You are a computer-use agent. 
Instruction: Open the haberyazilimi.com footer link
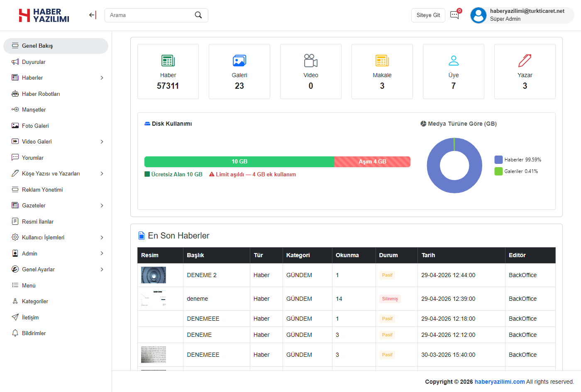[x=500, y=382]
